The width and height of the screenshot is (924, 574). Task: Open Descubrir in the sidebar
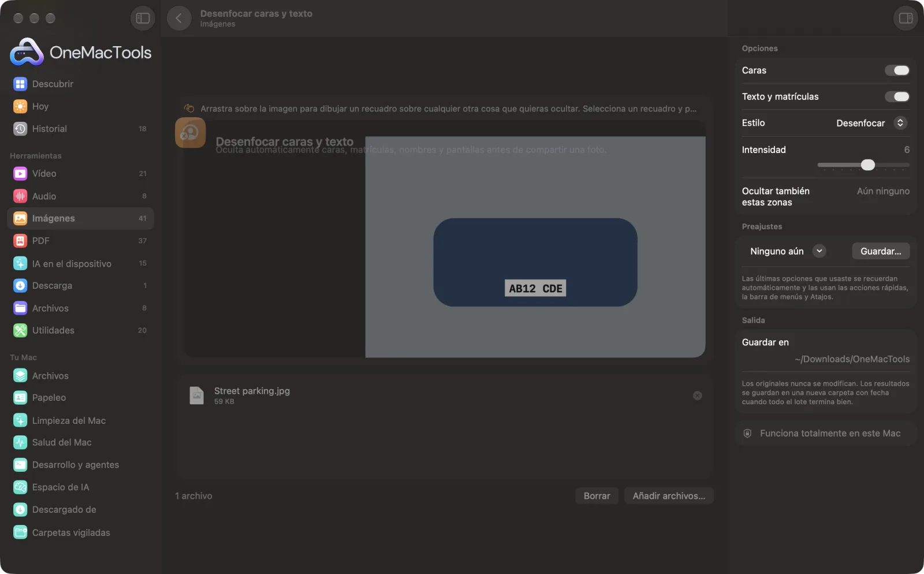pyautogui.click(x=80, y=84)
